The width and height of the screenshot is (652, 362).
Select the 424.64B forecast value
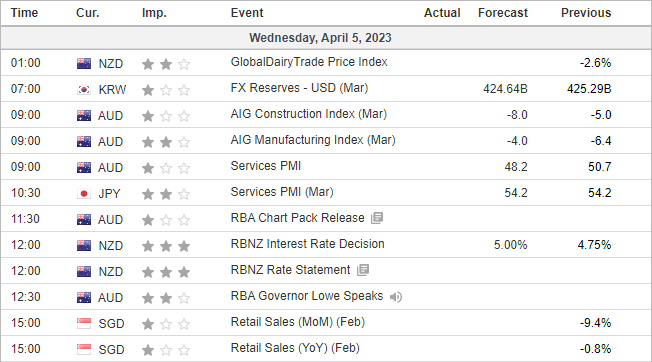pyautogui.click(x=505, y=89)
